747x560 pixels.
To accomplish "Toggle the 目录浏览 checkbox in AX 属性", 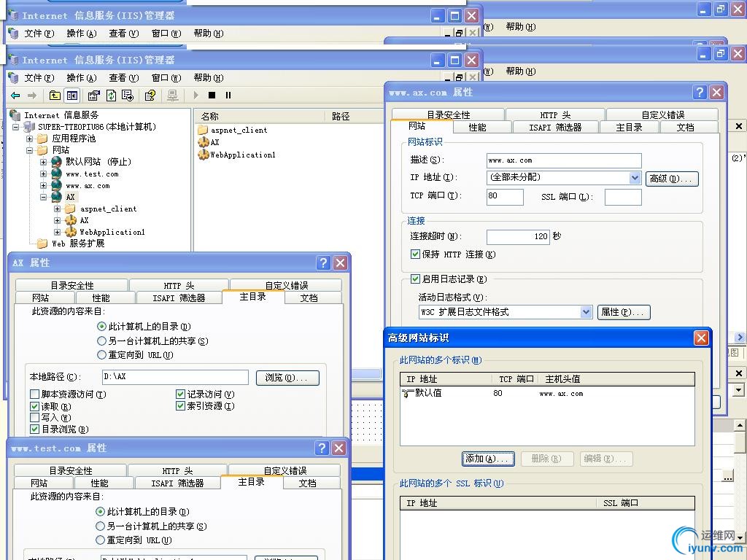I will (34, 429).
